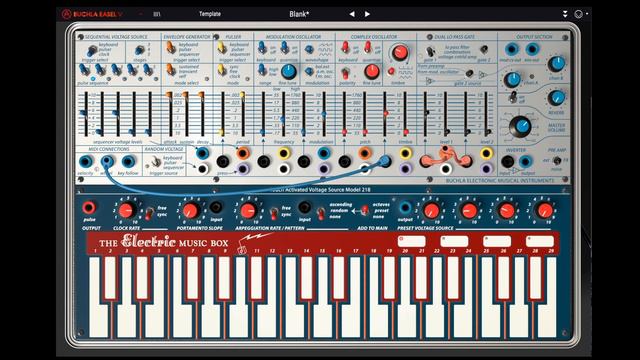640x360 pixels.
Task: Click the first white preset voltage pad
Action: click(411, 242)
